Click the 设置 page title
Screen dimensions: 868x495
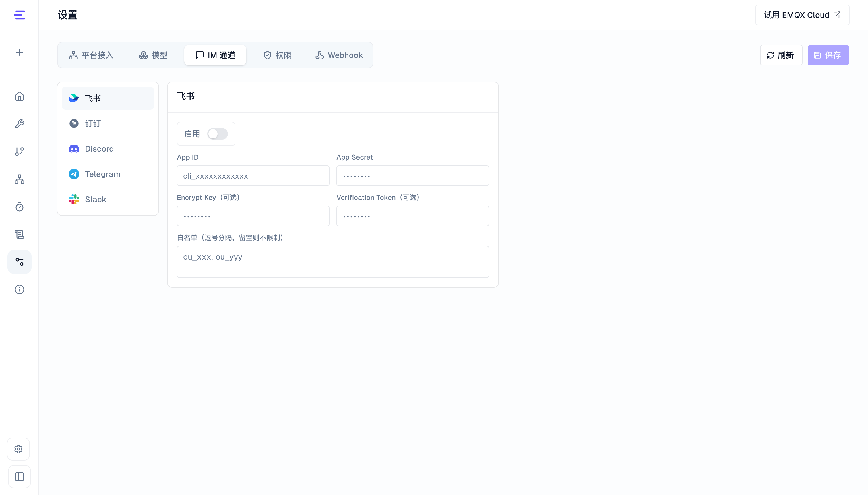tap(68, 15)
